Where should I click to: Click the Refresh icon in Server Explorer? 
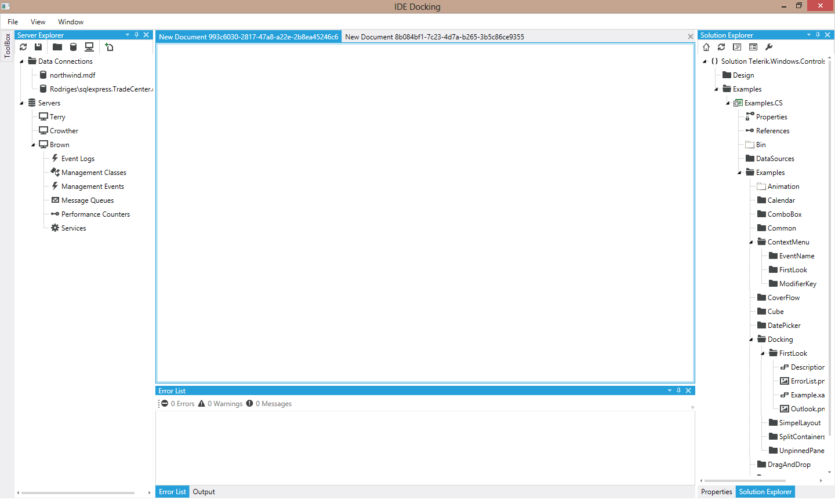pos(23,47)
